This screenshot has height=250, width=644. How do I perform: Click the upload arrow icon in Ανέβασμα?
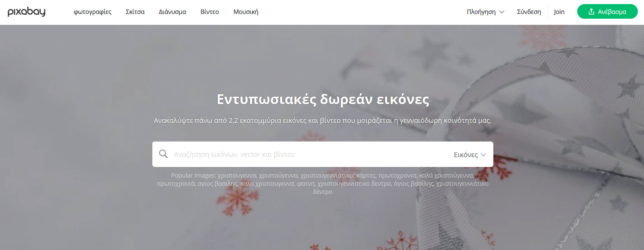[591, 12]
